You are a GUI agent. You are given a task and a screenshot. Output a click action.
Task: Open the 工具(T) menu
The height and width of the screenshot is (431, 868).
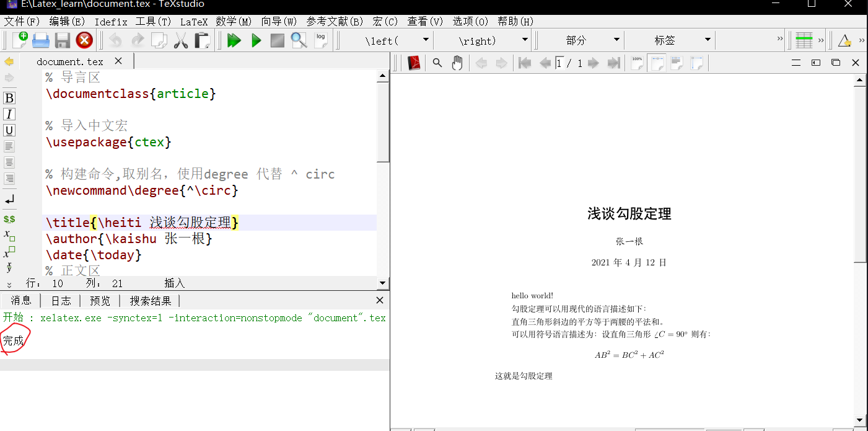153,22
